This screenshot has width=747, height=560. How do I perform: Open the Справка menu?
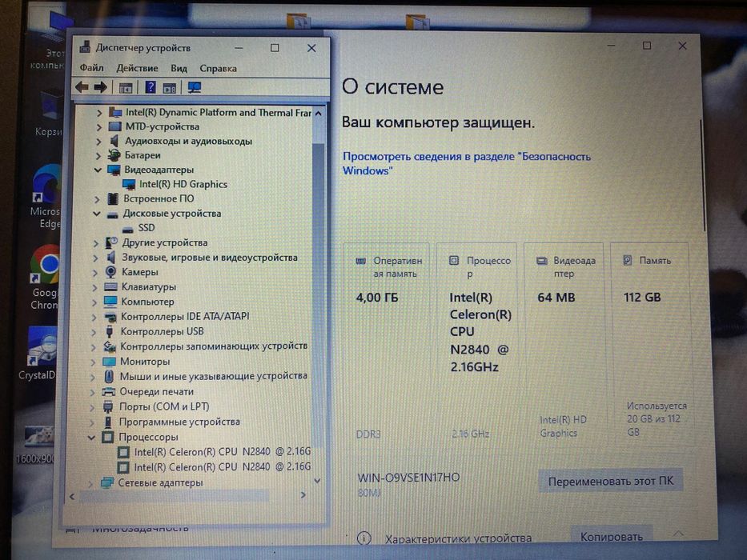click(x=219, y=68)
